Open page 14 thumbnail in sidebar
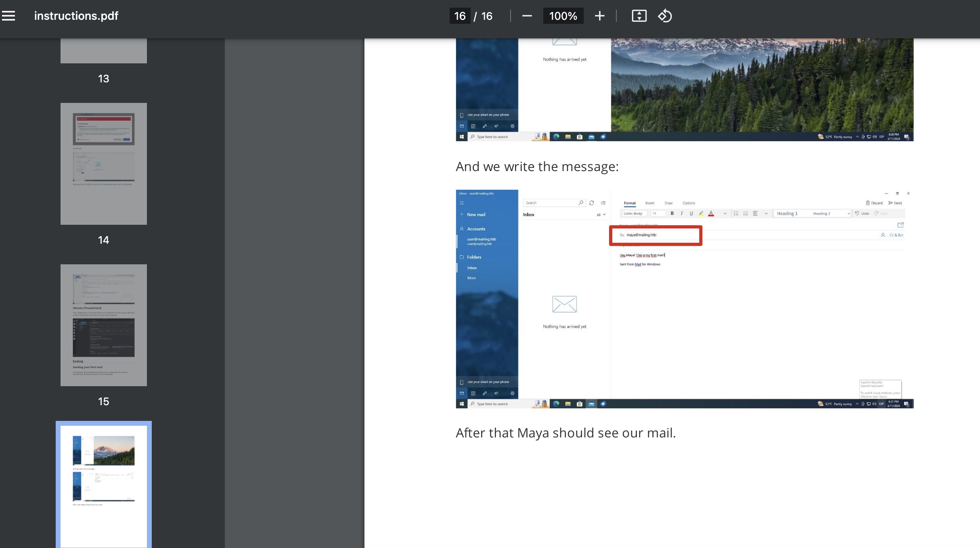This screenshot has height=548, width=980. (x=104, y=163)
